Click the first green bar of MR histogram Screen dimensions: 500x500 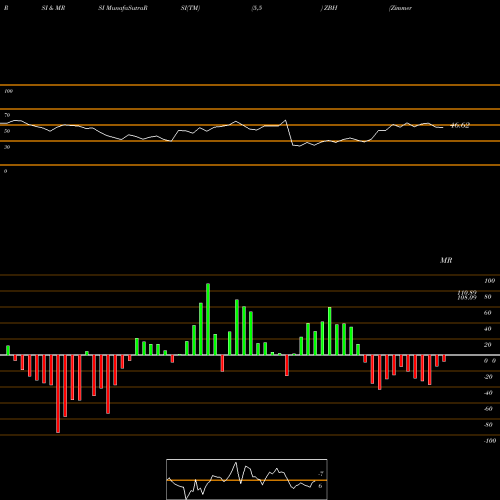point(8,350)
